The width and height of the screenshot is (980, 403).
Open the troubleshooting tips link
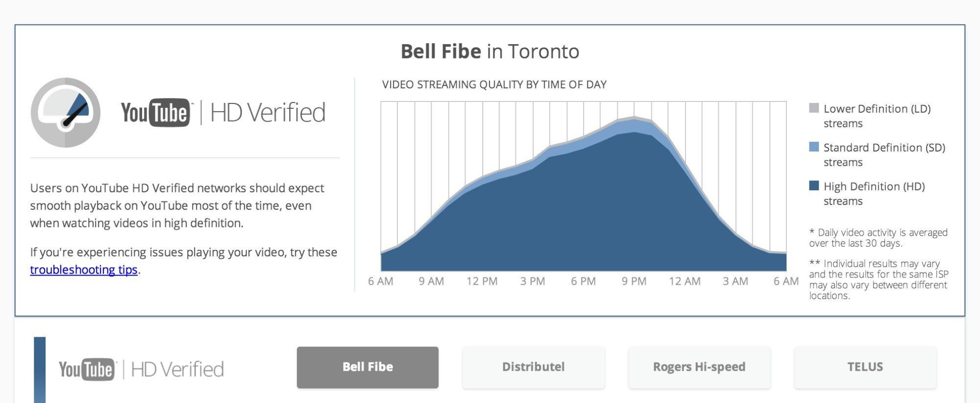pos(83,270)
